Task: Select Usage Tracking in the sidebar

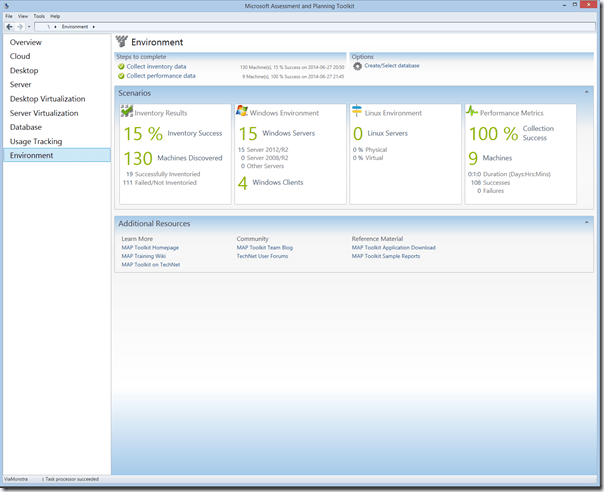Action: (x=36, y=141)
